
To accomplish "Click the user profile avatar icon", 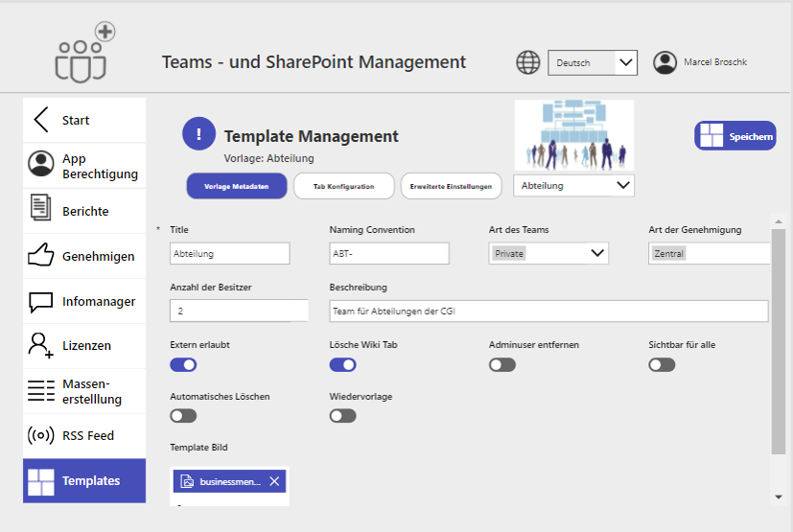I will click(665, 62).
